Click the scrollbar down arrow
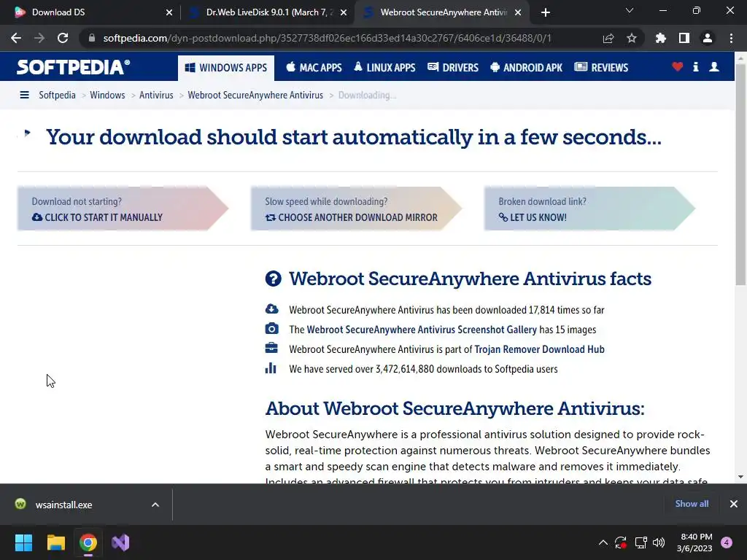The image size is (747, 560). (740, 477)
